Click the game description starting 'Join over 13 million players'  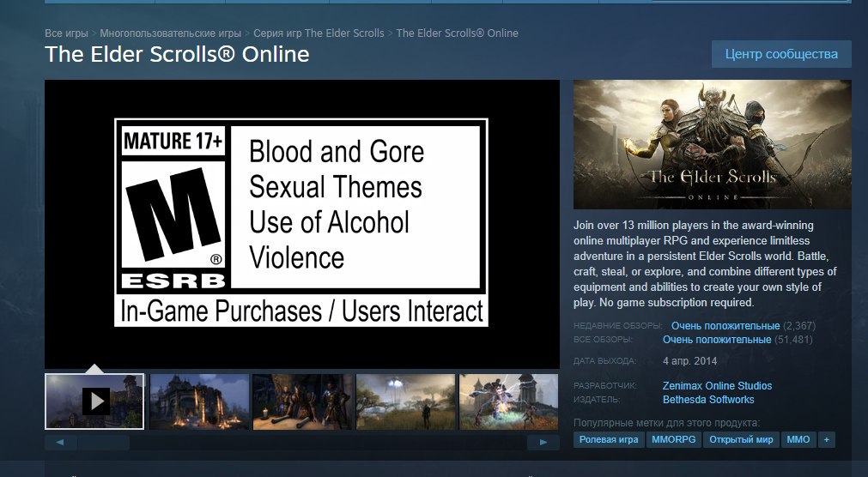[x=705, y=264]
